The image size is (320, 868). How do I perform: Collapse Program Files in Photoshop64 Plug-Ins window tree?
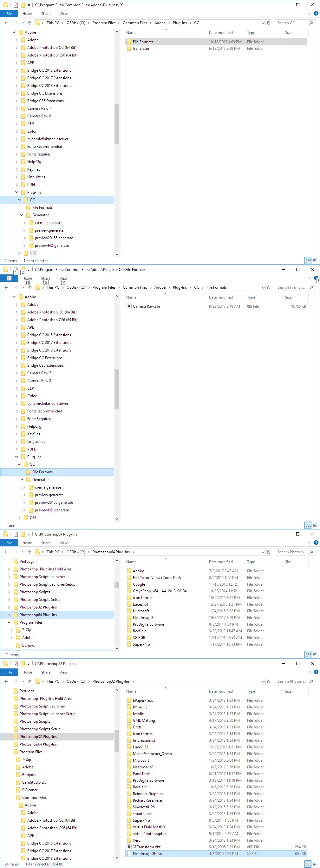coord(9,622)
